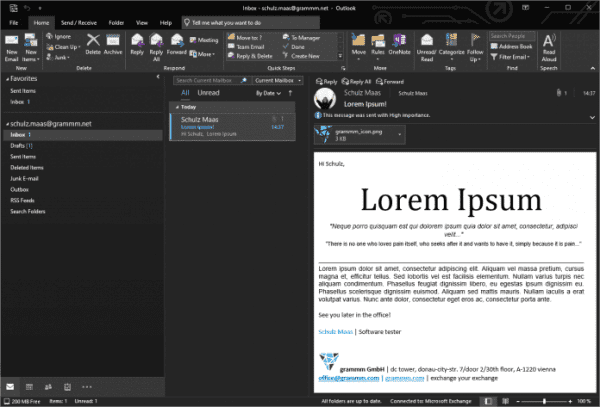600x407 pixels.
Task: Open the office@grammm.com email link
Action: (x=349, y=378)
